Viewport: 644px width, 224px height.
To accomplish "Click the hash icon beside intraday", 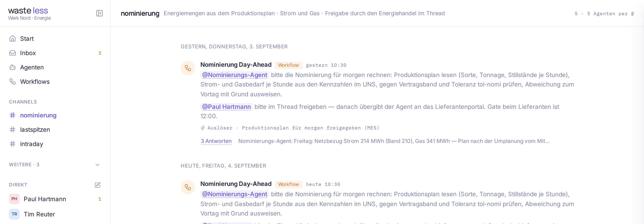I will tap(13, 144).
